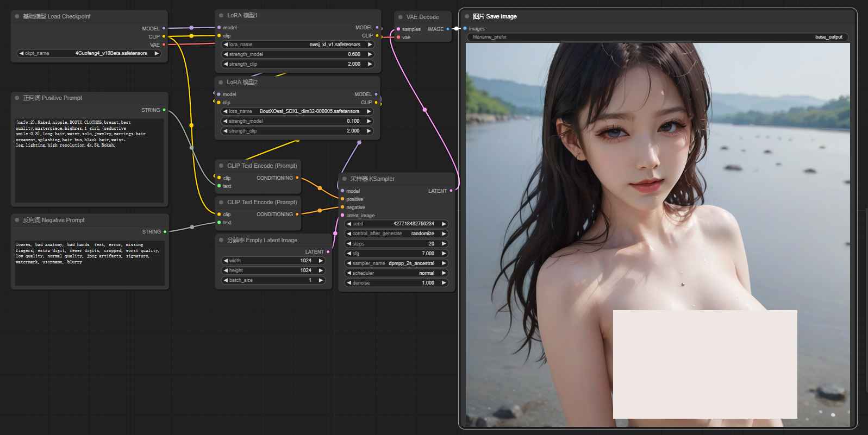Toggle collapse on the LoRA 模型2 node

tap(221, 83)
